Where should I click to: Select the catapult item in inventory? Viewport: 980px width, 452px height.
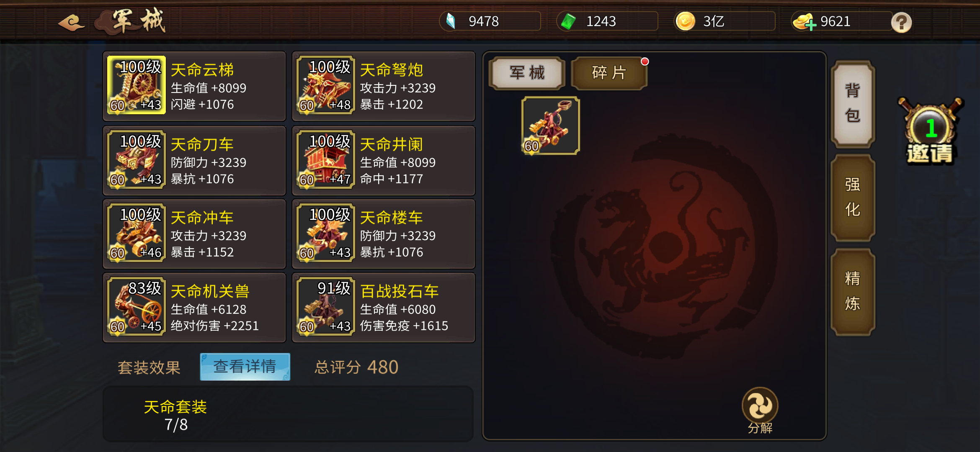click(550, 126)
